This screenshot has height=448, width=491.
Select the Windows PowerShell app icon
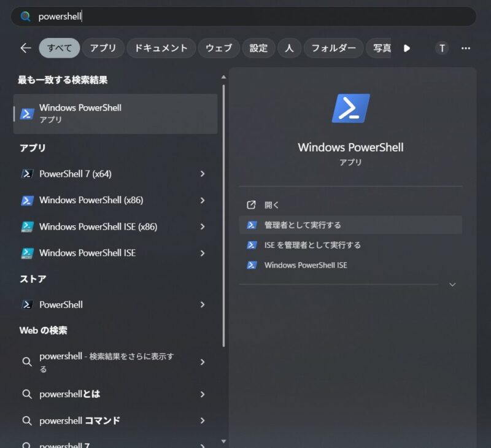point(27,113)
